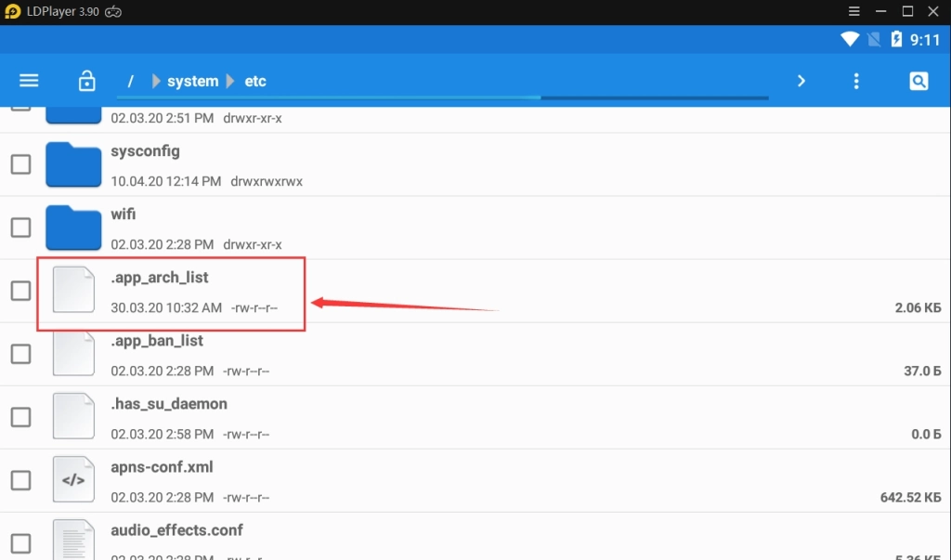This screenshot has height=560, width=951.
Task: Open the apns-conf.xml file via its XML icon
Action: tap(73, 478)
